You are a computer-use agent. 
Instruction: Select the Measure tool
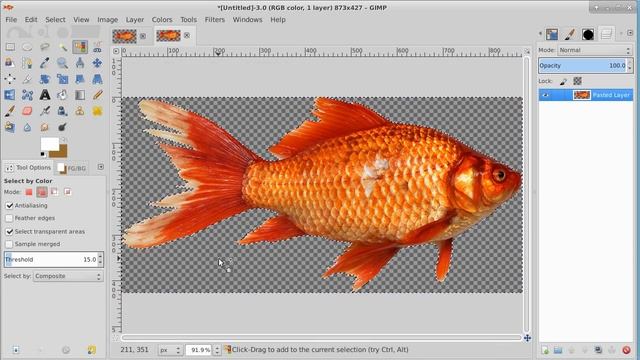80,63
